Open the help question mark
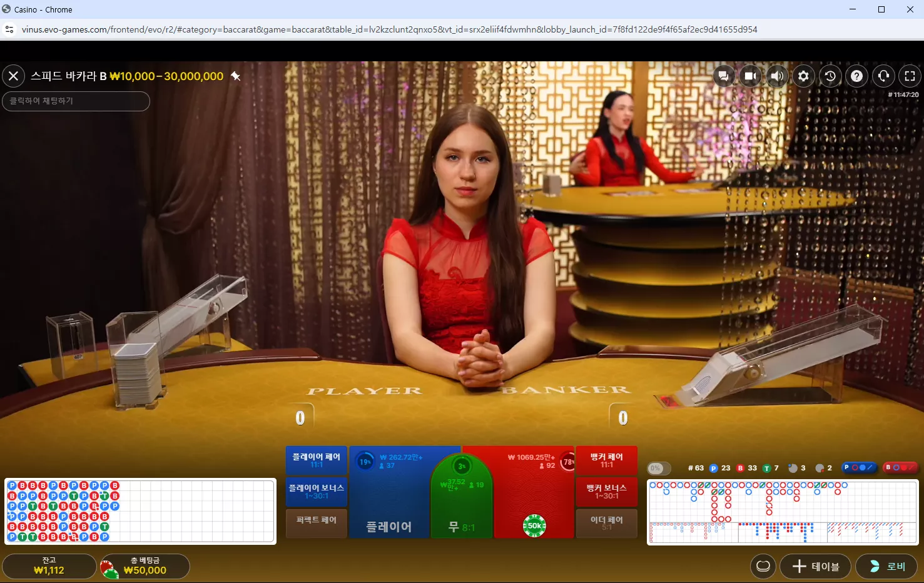This screenshot has height=583, width=924. [857, 76]
